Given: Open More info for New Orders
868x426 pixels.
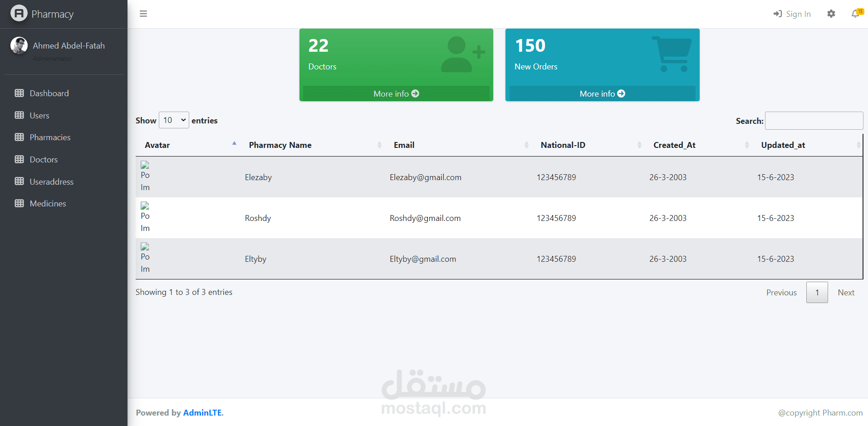Looking at the screenshot, I should point(602,93).
